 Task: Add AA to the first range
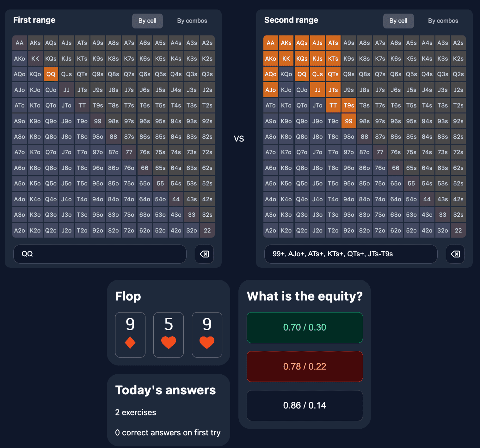(19, 43)
